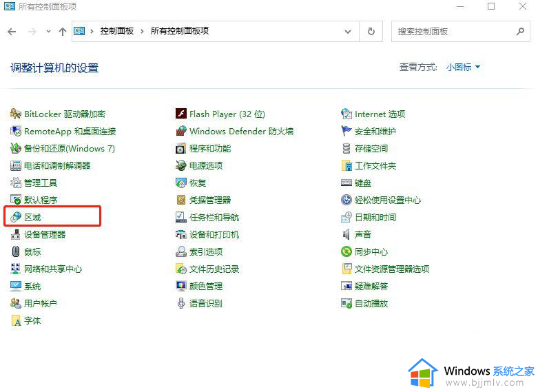This screenshot has width=538, height=392.
Task: Open the 设备和打印机 icon
Action: tap(180, 234)
